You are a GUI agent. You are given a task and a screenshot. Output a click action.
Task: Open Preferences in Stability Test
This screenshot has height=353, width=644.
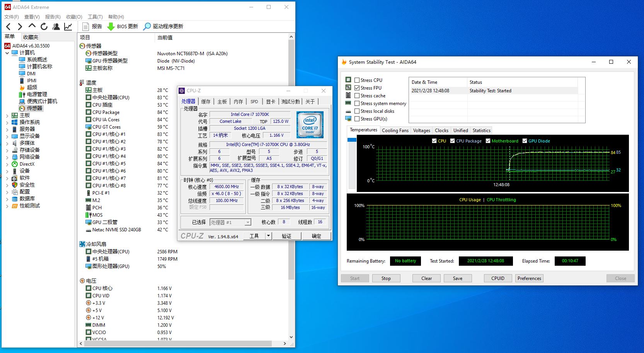coord(530,278)
